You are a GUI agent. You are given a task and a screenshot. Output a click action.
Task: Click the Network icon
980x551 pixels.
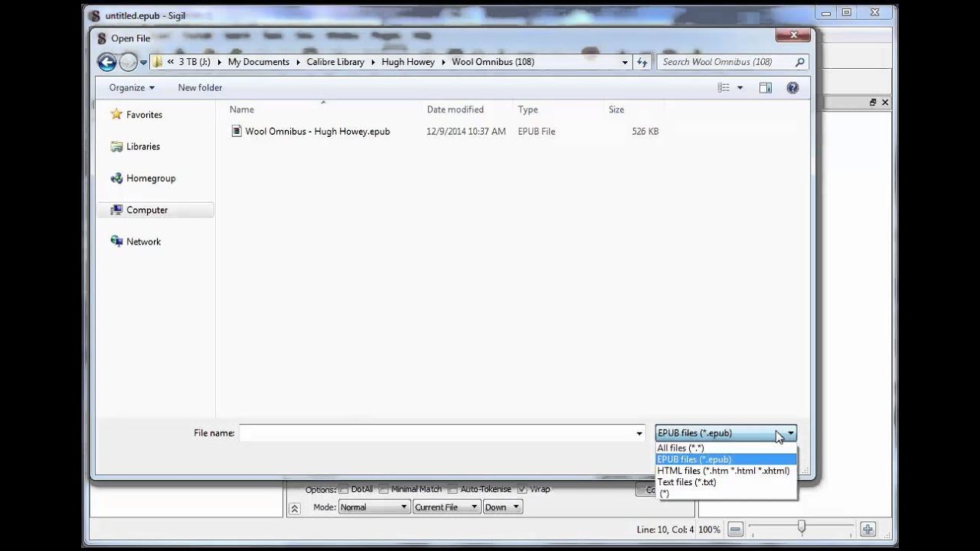(116, 241)
